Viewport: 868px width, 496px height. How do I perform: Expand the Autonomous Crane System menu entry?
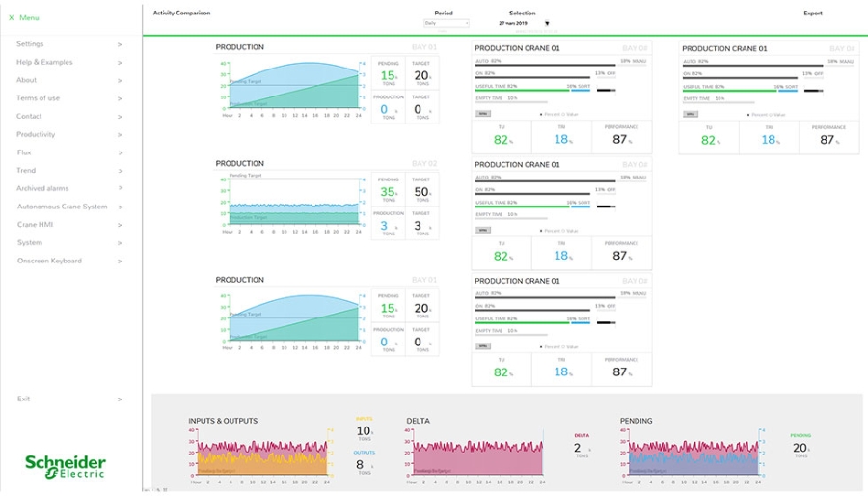coord(62,207)
